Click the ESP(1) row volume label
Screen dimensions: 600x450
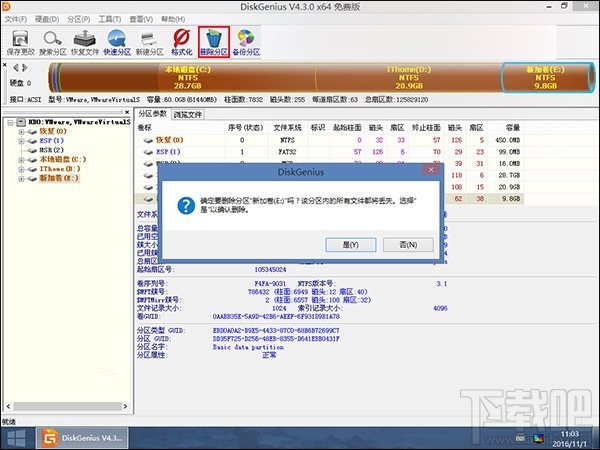pos(168,152)
